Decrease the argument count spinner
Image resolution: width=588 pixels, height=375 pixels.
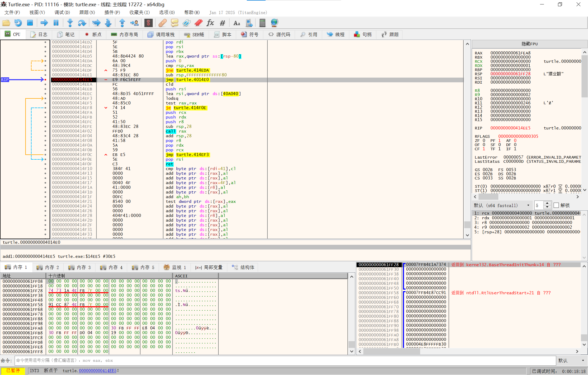click(547, 207)
